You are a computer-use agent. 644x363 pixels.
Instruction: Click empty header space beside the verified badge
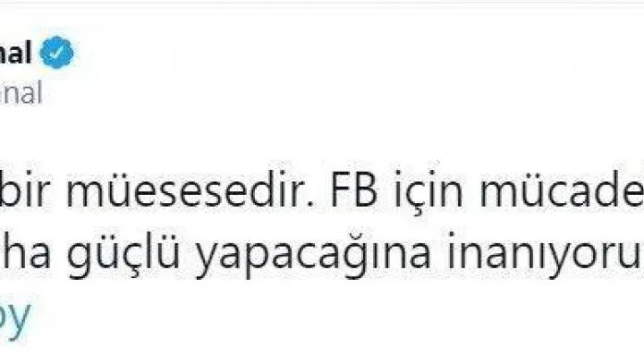(268, 55)
